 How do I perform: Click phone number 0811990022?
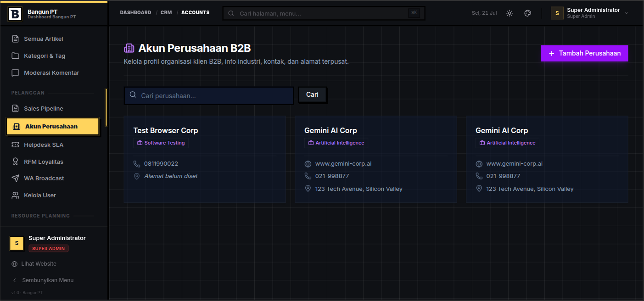161,164
